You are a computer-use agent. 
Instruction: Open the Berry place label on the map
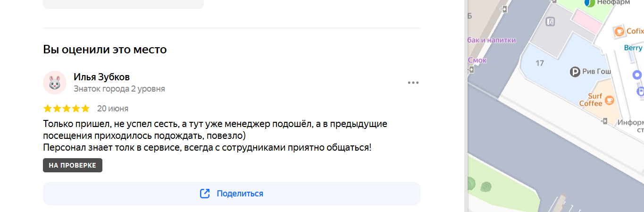coord(633,48)
